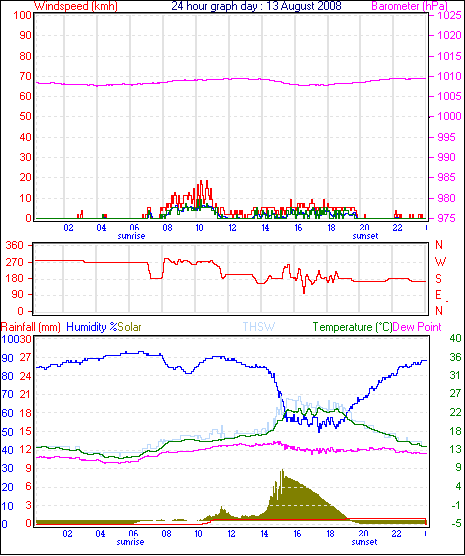Screen dimensions: 465x556
Task: Click the 'S' compass label on the direction chart
Action: pos(438,279)
